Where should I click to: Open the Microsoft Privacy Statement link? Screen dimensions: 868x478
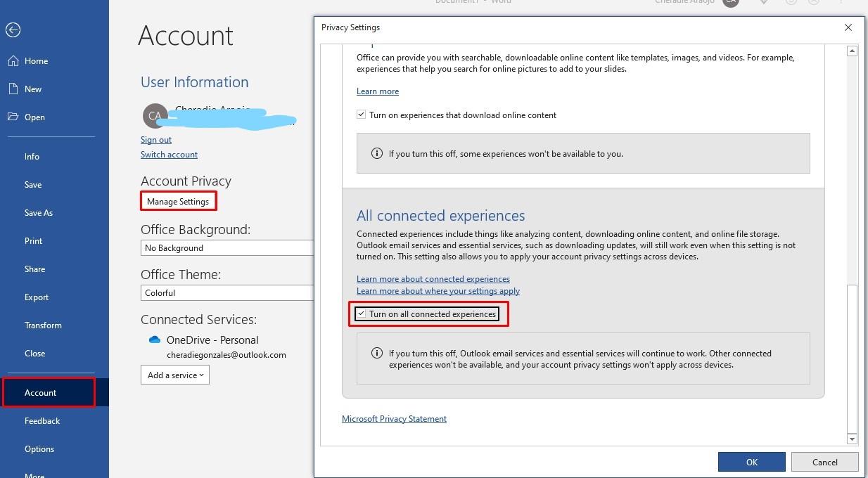[x=394, y=419]
